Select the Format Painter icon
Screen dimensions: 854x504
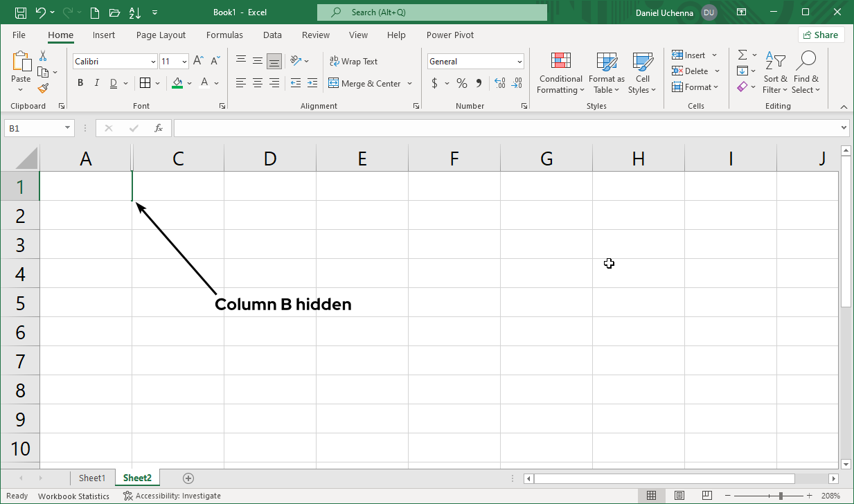pos(42,88)
